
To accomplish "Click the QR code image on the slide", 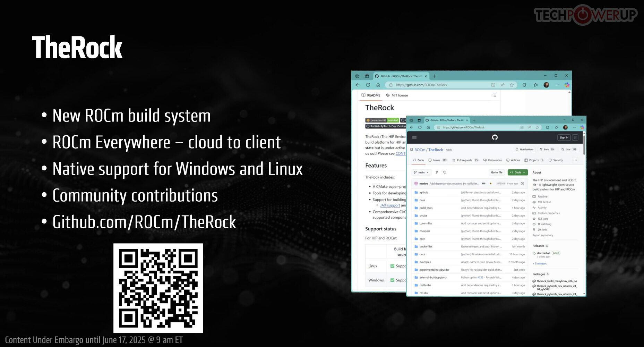I will click(158, 288).
